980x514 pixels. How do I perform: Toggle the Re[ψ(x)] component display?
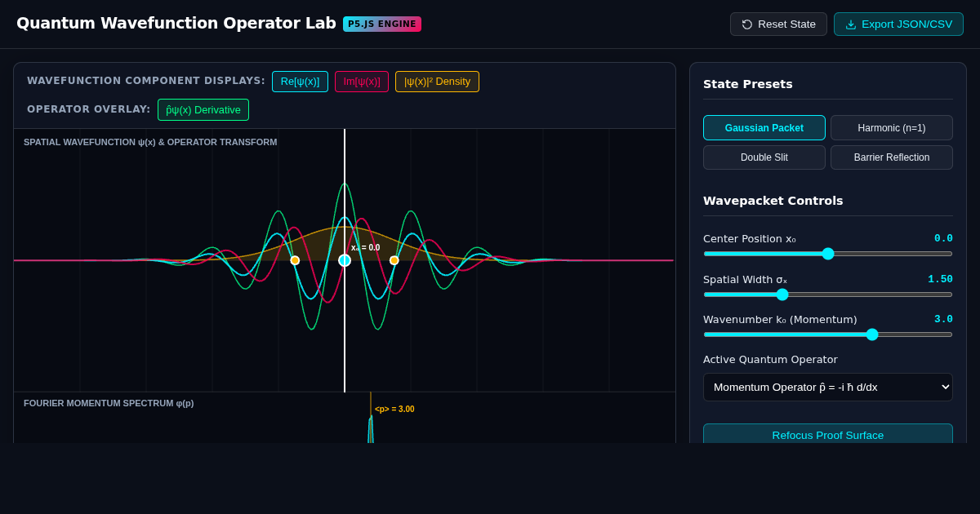pyautogui.click(x=300, y=82)
